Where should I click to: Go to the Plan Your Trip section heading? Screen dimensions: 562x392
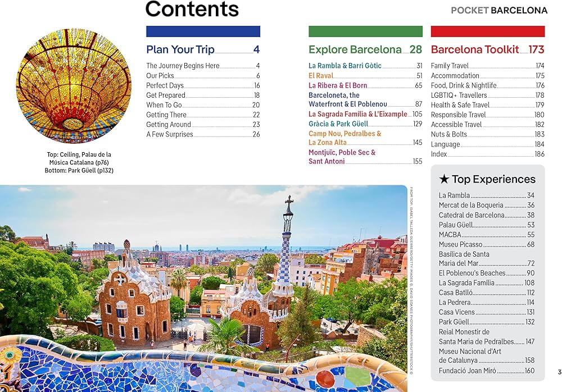[180, 49]
